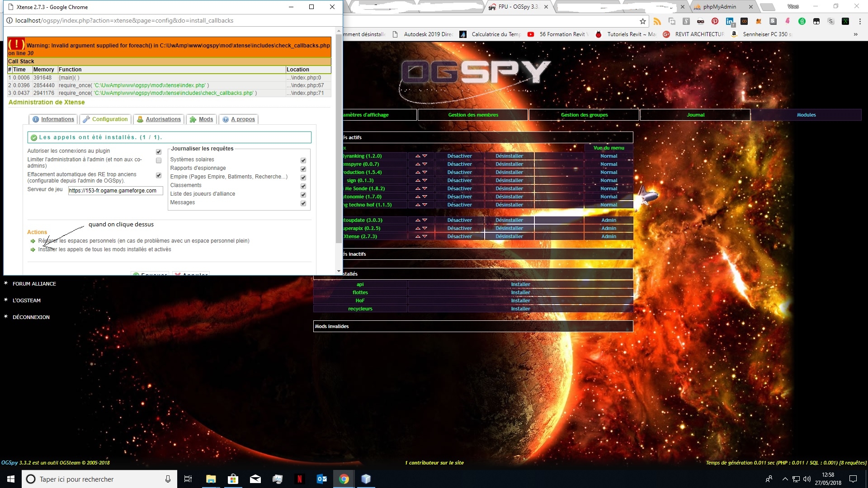The image size is (868, 488).
Task: Toggle 'Autoriser les connexions au plugin' checkbox
Action: tap(159, 152)
